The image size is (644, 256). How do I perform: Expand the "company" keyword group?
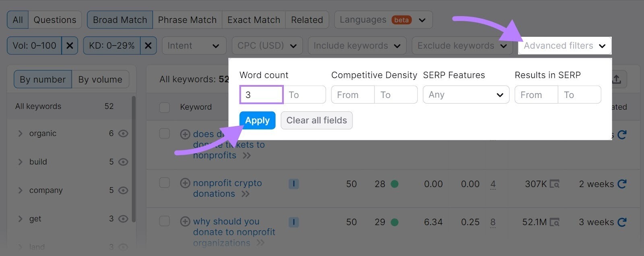click(x=20, y=190)
